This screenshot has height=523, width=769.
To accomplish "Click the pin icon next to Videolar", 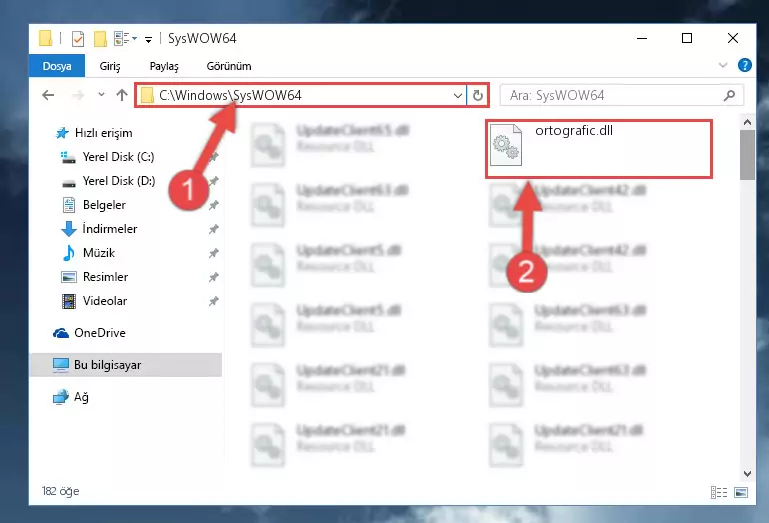I will click(x=213, y=301).
